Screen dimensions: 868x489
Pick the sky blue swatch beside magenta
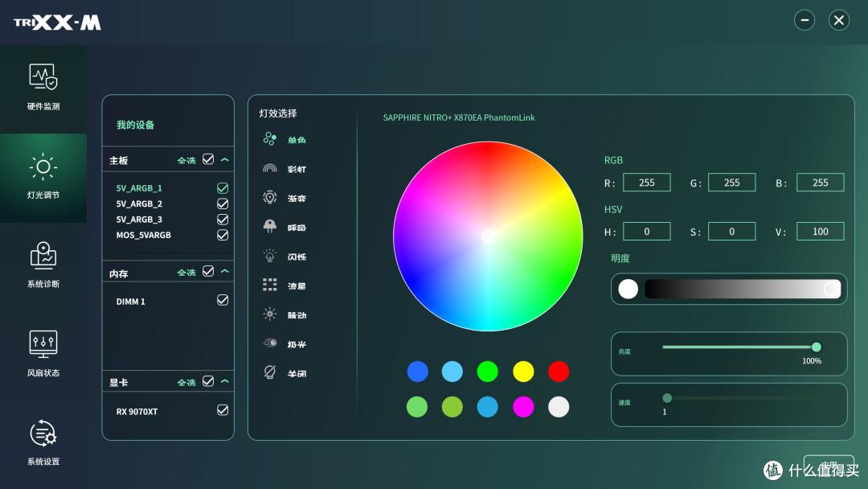488,406
